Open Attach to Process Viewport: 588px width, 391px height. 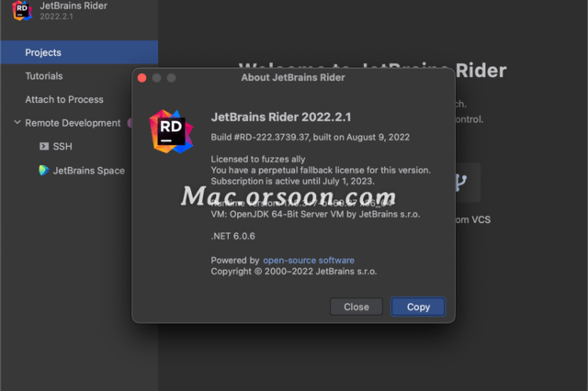64,100
